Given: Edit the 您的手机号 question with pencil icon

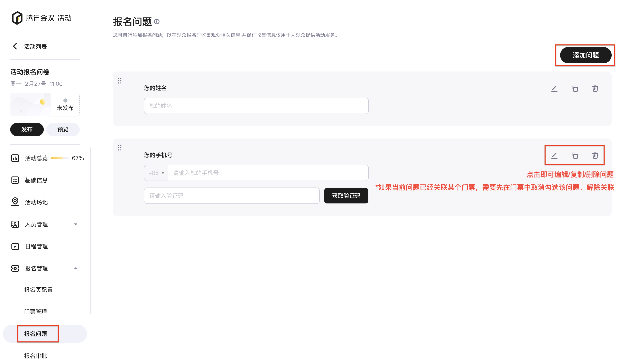Looking at the screenshot, I should click(x=554, y=156).
